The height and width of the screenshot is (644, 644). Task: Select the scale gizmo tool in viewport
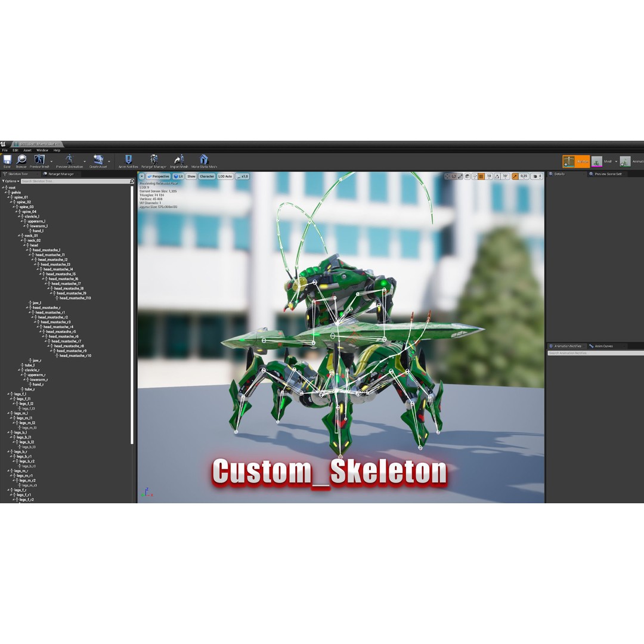[460, 176]
